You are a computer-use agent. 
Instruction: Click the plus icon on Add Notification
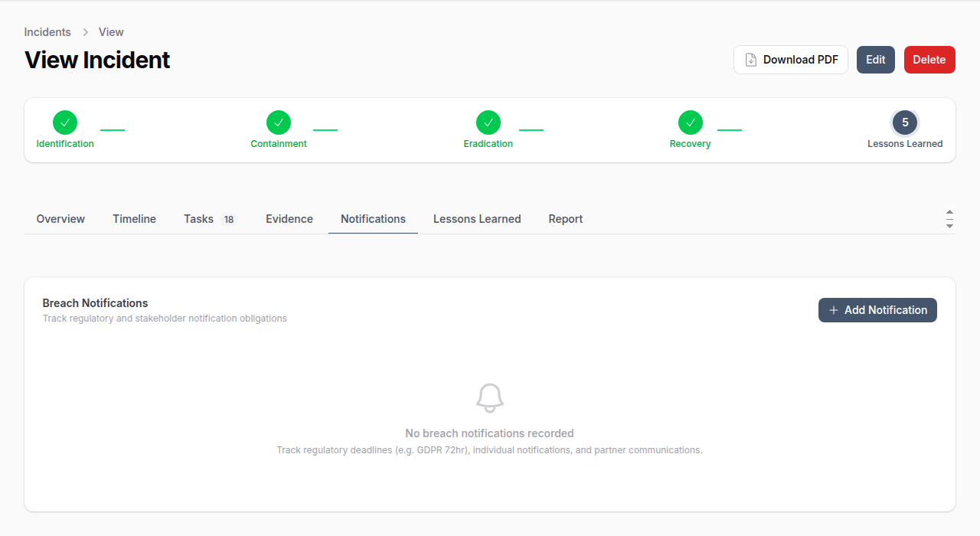[x=834, y=310]
